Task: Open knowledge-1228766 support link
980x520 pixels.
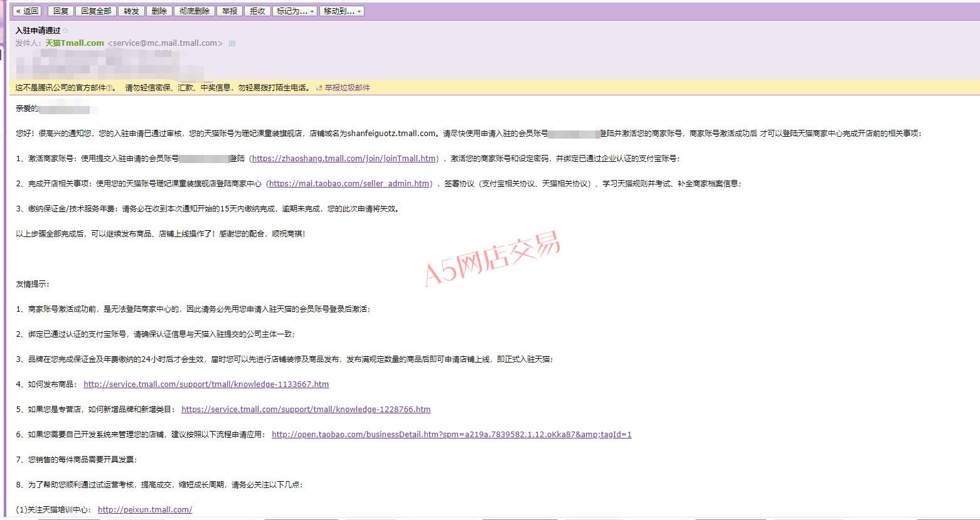Action: 306,410
